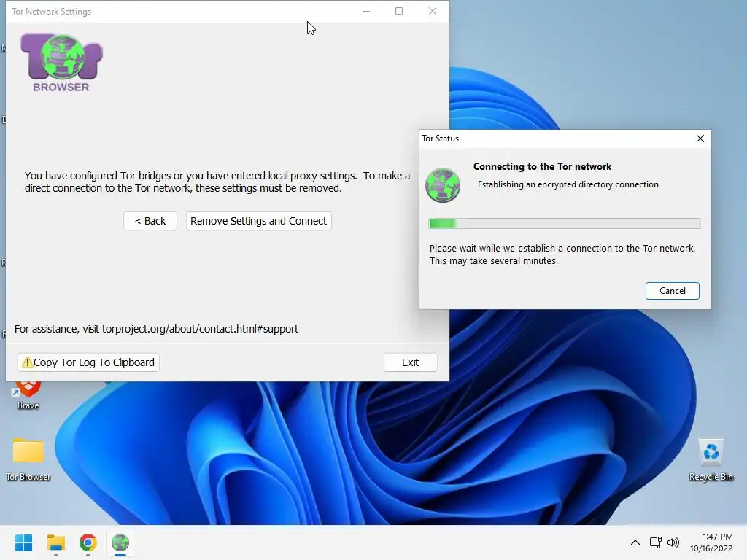
Task: Go back with the < Back button
Action: pyautogui.click(x=150, y=221)
